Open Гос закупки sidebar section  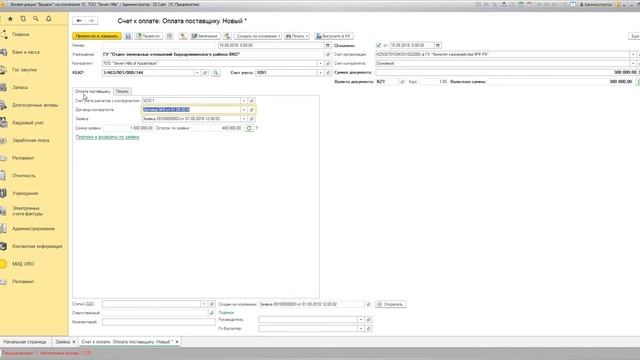click(x=24, y=70)
